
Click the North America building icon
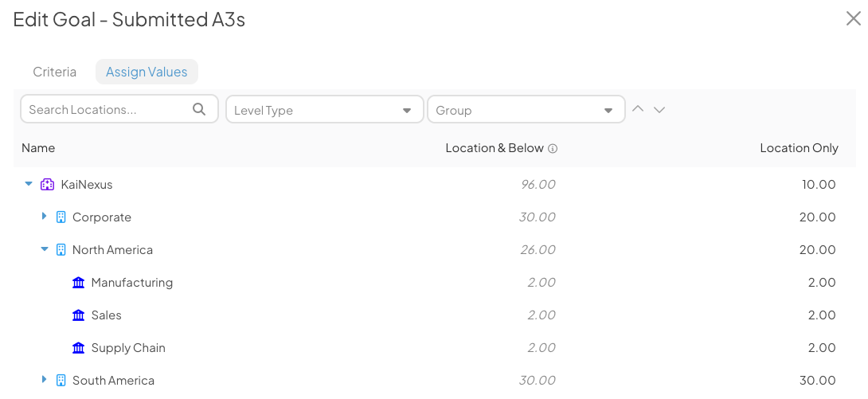[x=61, y=249]
